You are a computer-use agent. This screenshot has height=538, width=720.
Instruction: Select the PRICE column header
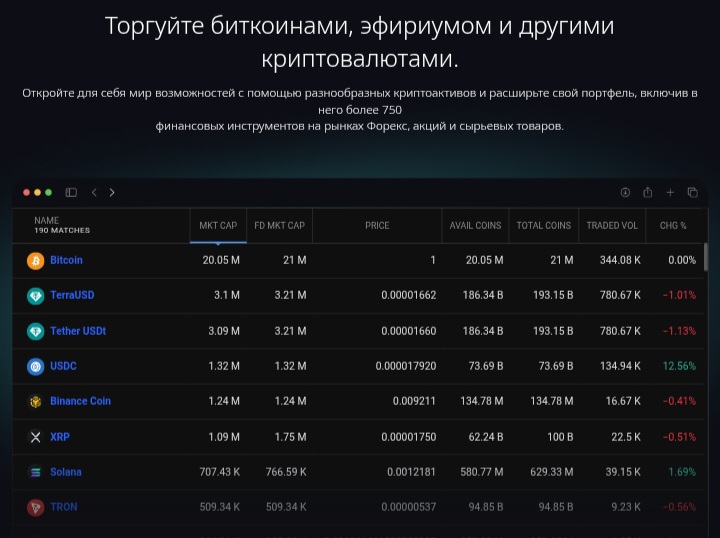click(377, 225)
